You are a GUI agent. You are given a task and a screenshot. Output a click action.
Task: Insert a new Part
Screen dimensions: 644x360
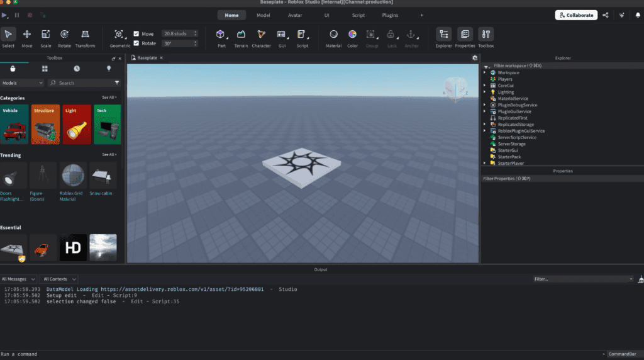click(221, 38)
